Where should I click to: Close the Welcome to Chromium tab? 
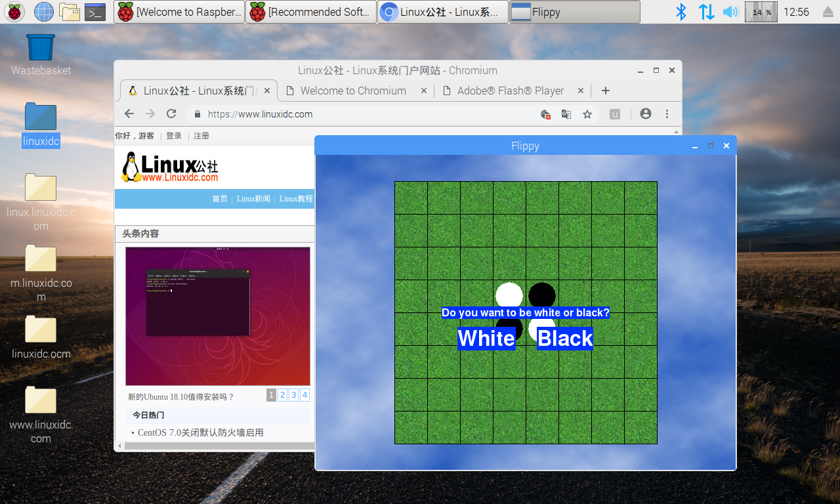pyautogui.click(x=423, y=91)
